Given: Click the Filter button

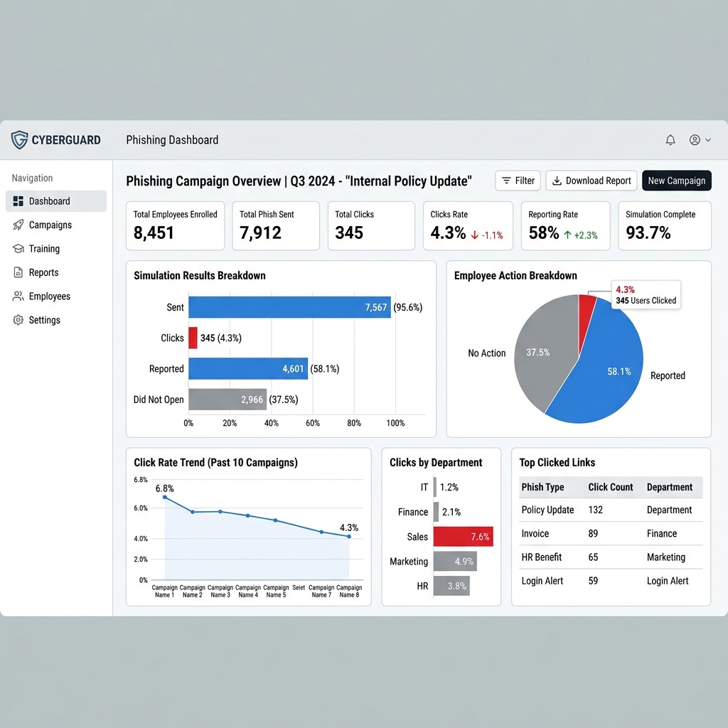Looking at the screenshot, I should (x=518, y=181).
